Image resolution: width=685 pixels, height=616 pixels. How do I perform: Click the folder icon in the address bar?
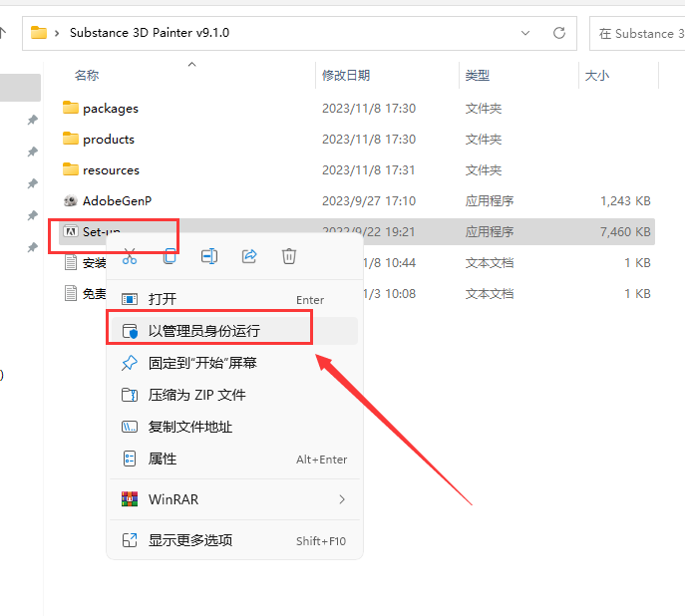click(39, 32)
